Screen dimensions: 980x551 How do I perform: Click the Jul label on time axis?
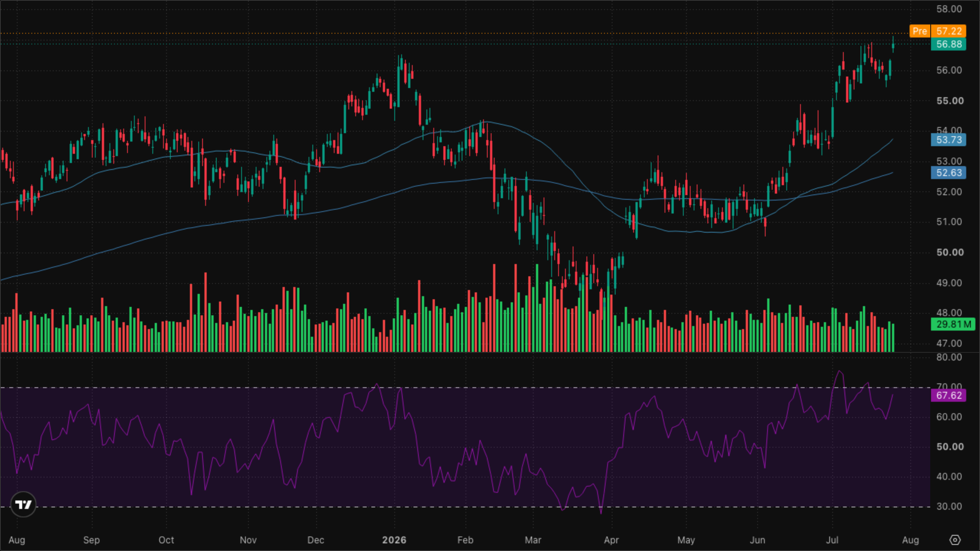832,540
